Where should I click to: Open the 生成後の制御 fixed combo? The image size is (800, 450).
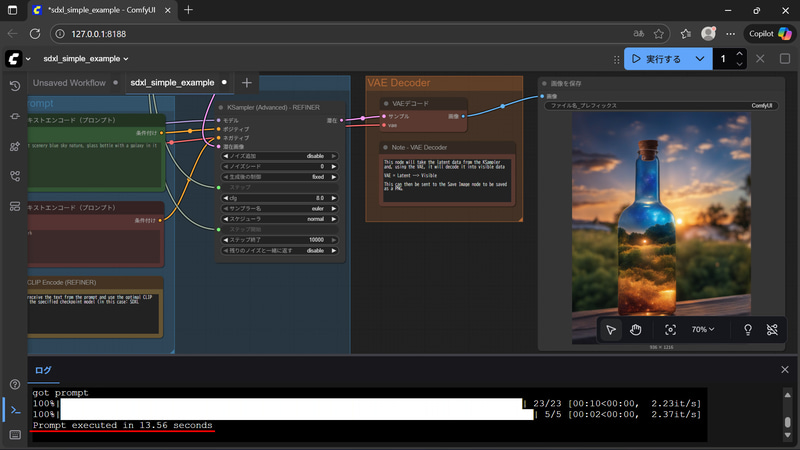(280, 177)
